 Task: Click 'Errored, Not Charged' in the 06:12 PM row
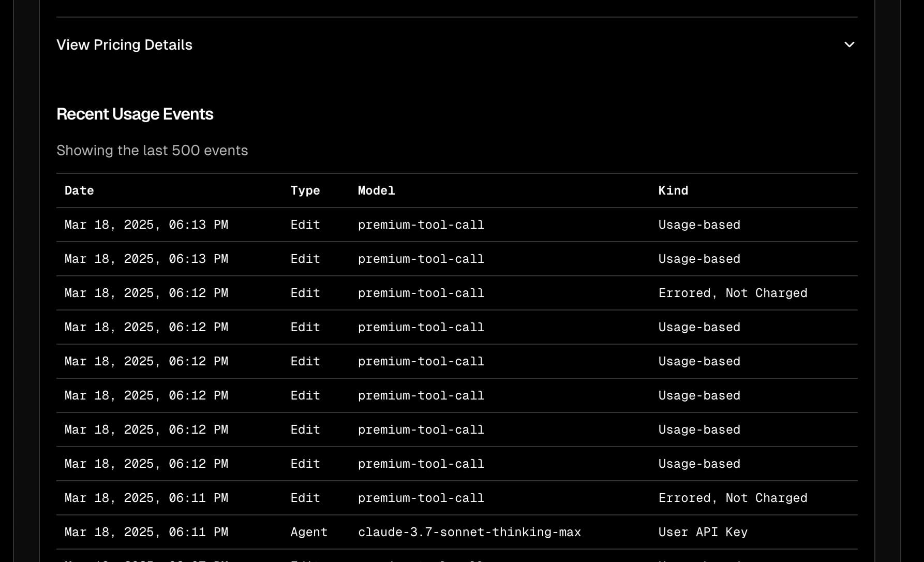[x=733, y=293]
